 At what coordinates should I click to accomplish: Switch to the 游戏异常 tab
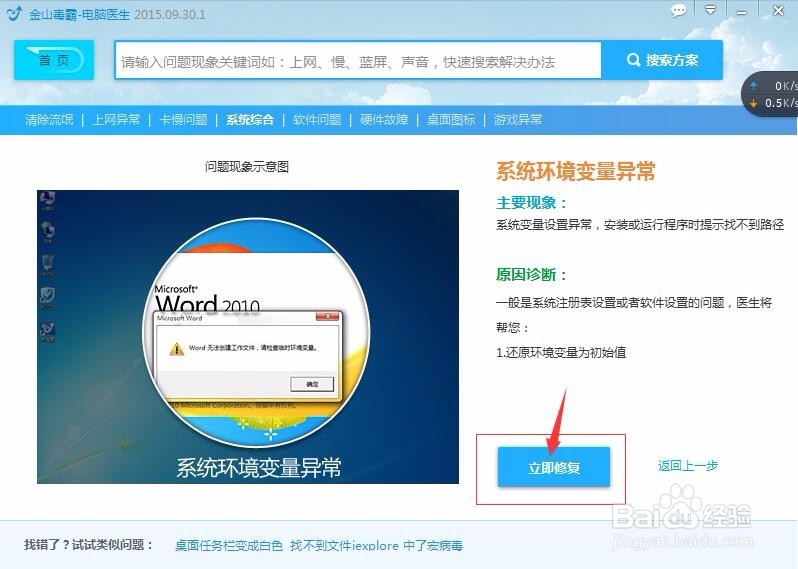coord(518,120)
